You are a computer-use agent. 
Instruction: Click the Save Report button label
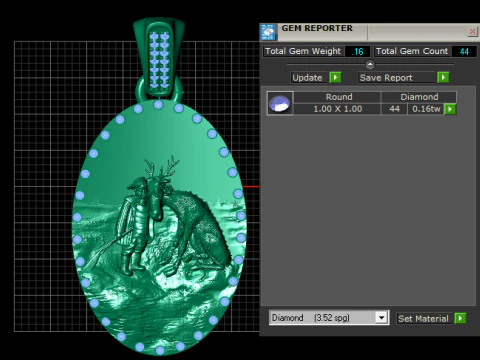tap(386, 78)
